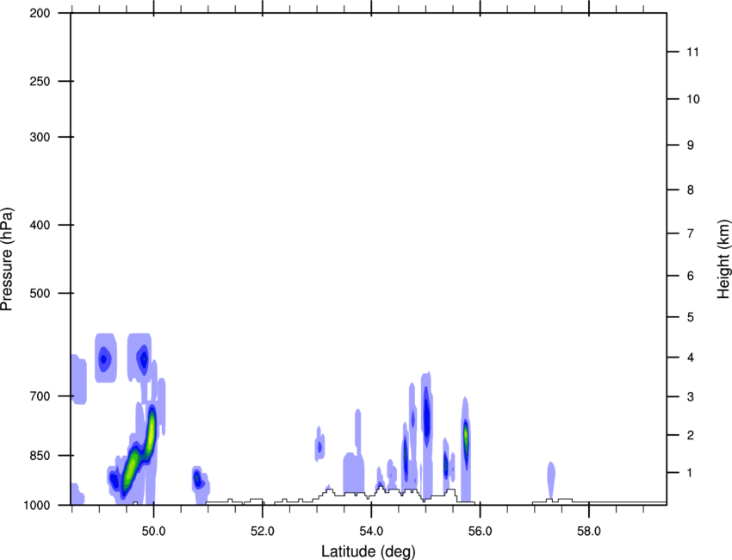Click the 54.0 latitude tick label
This screenshot has height=560, width=732.
coord(371,532)
